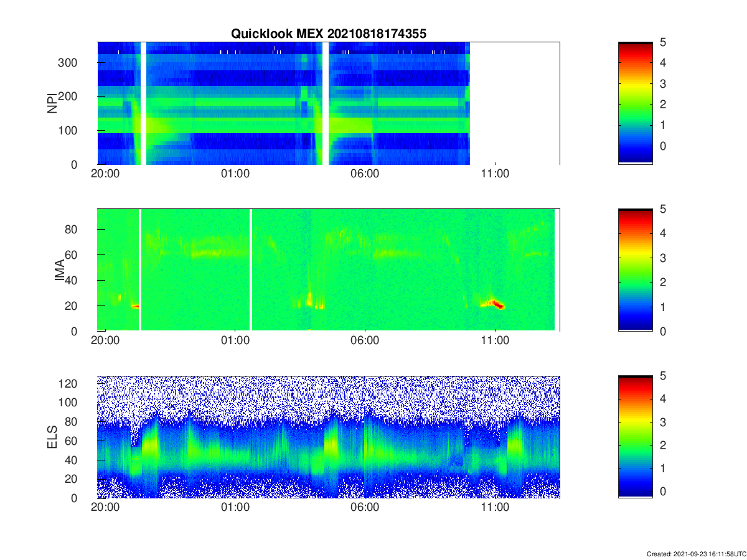The width and height of the screenshot is (747, 560).
Task: Click the color bar beside the NPI panel
Action: pyautogui.click(x=635, y=103)
